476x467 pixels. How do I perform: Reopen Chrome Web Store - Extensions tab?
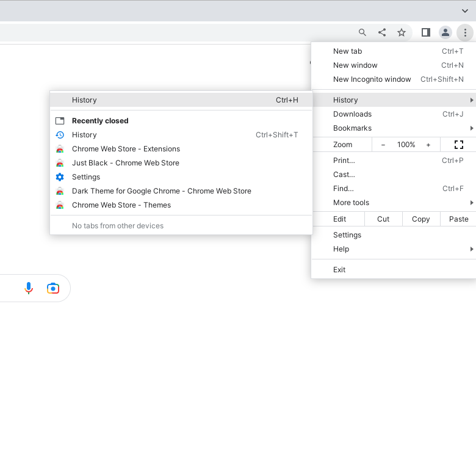point(181,149)
